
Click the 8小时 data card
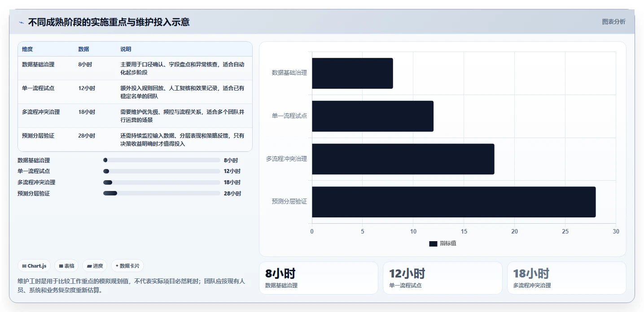(x=319, y=278)
